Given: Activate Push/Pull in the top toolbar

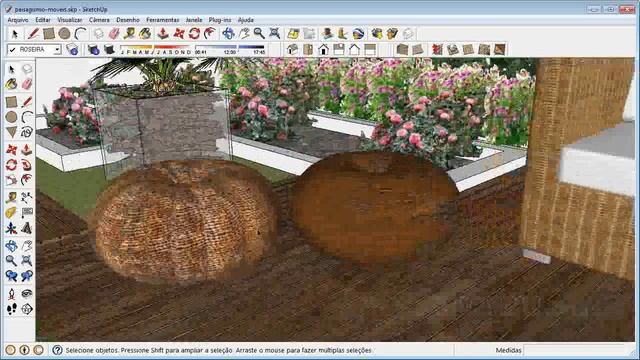Looking at the screenshot, I should click(x=163, y=33).
